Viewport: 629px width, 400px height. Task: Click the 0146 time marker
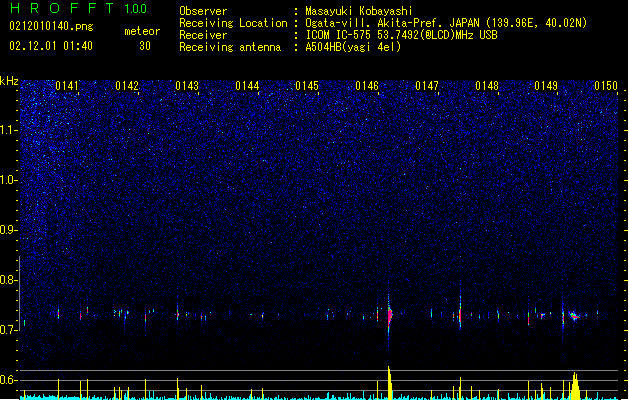coord(367,86)
